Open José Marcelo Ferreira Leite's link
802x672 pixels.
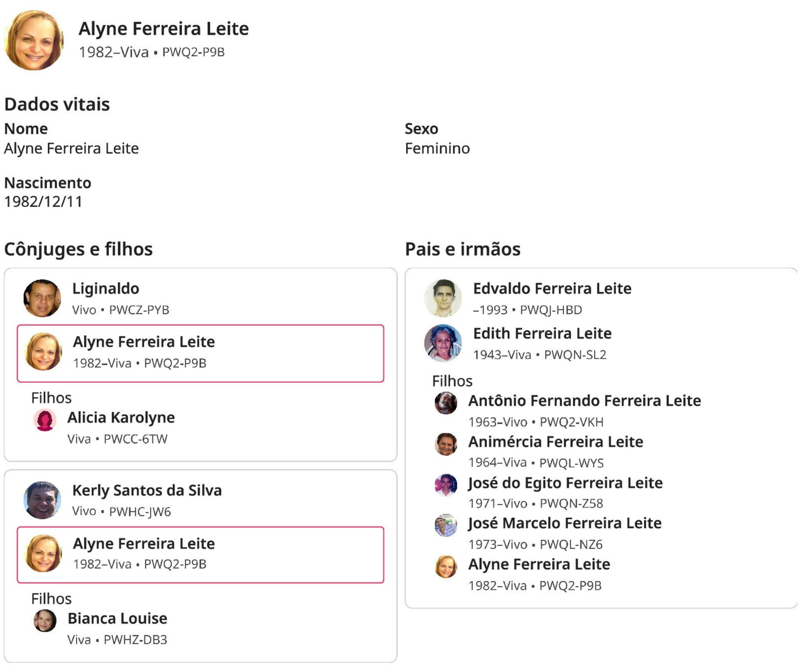click(565, 523)
